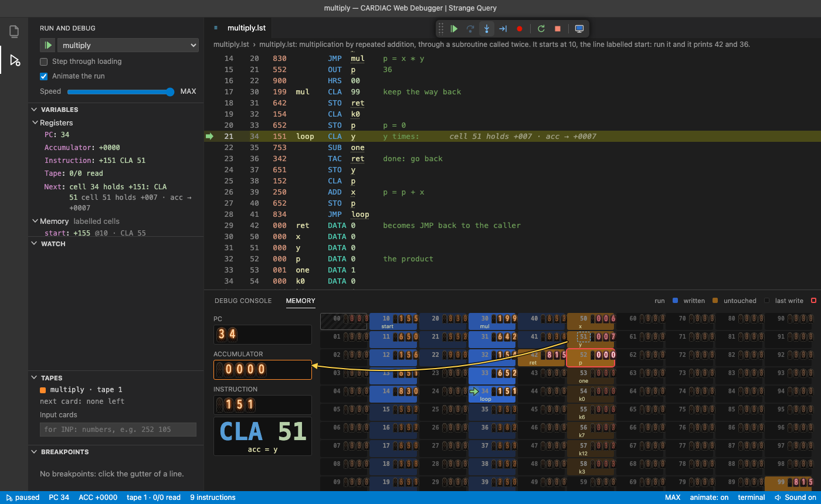Viewport: 821px width, 504px height.
Task: Click the Step Over arrow icon
Action: click(x=470, y=29)
